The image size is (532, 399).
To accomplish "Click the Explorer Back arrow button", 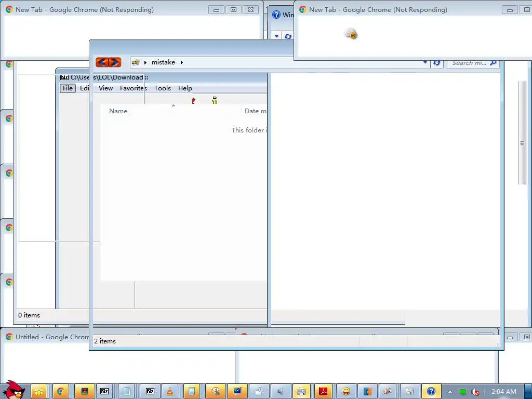I will [x=102, y=62].
